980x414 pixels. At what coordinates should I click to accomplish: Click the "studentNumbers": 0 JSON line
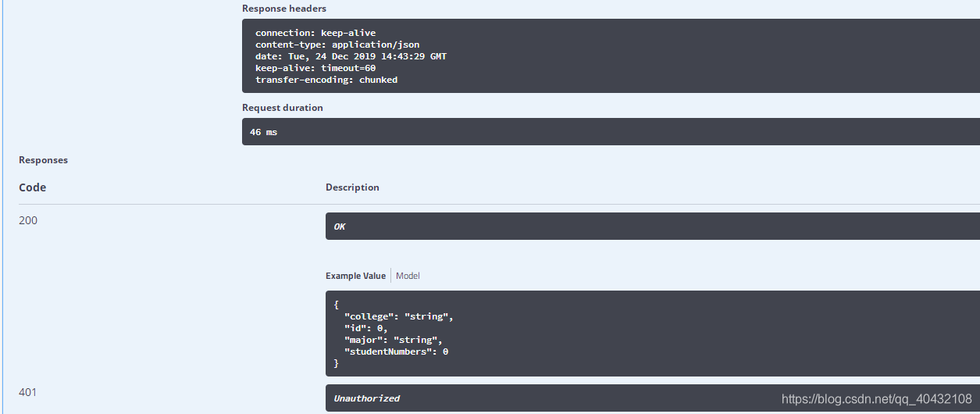pyautogui.click(x=396, y=352)
